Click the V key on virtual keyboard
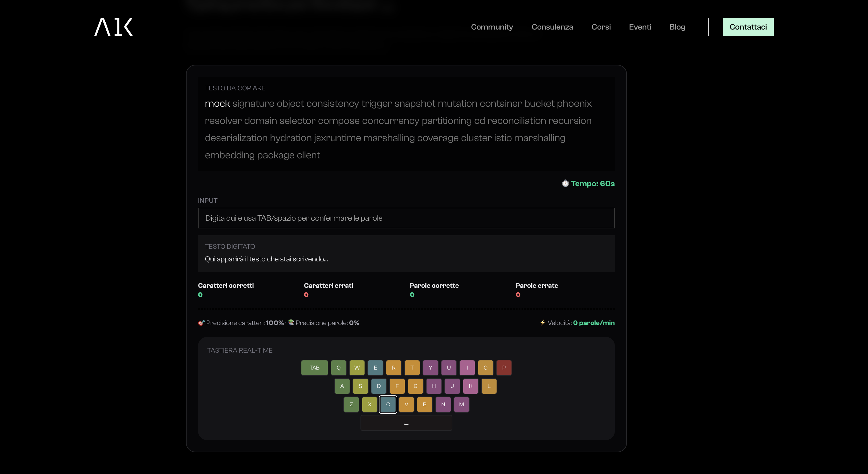 (x=406, y=404)
